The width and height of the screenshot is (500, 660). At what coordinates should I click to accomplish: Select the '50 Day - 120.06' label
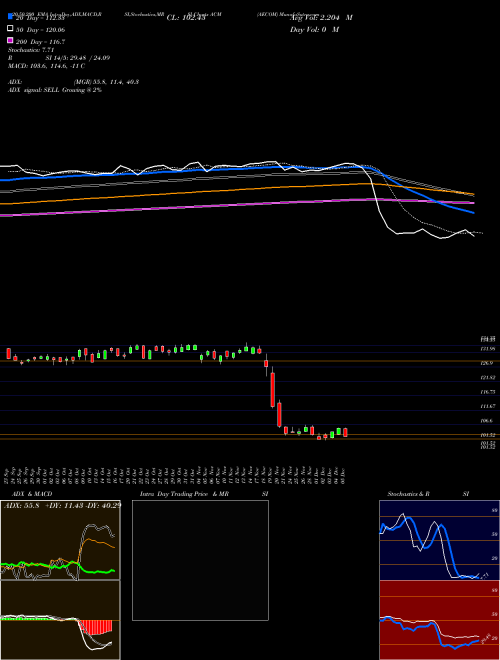coord(40,30)
